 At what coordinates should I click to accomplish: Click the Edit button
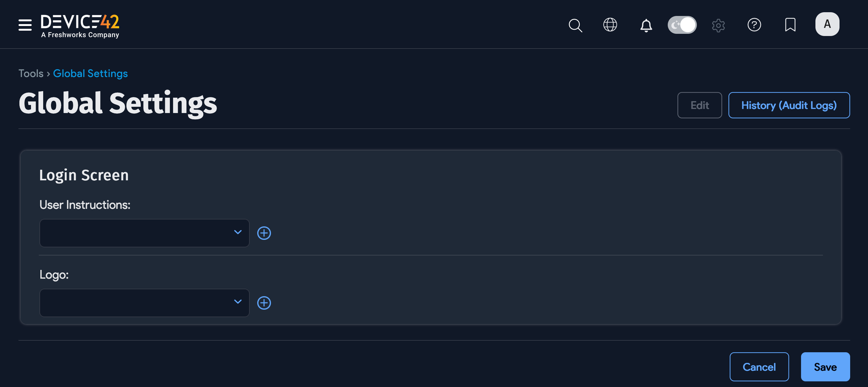tap(700, 105)
